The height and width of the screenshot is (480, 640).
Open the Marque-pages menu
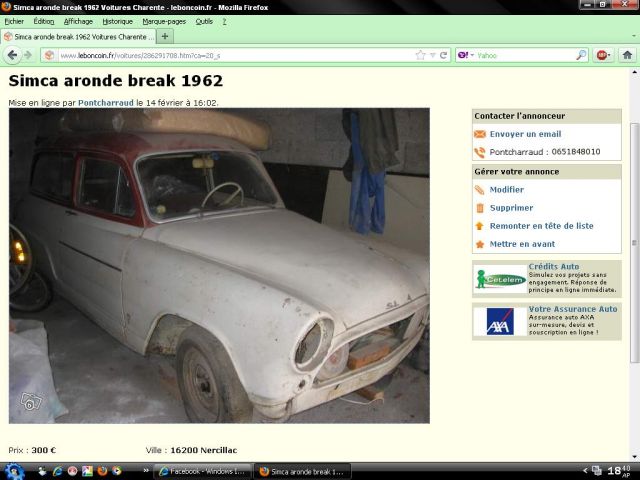click(x=164, y=21)
